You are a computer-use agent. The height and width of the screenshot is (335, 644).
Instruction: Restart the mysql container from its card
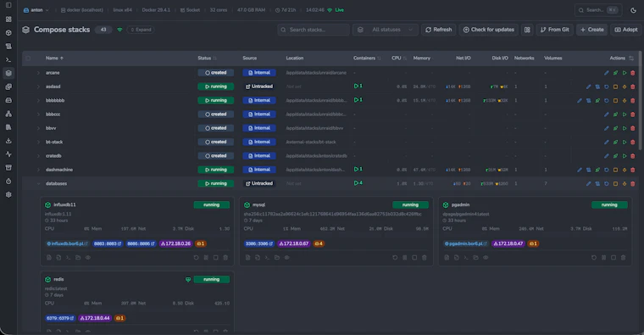pos(395,258)
